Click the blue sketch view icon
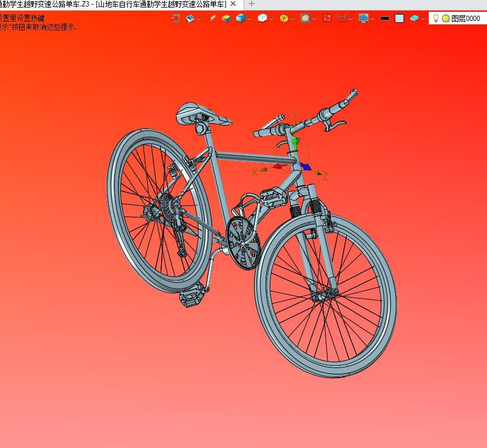 pos(190,19)
